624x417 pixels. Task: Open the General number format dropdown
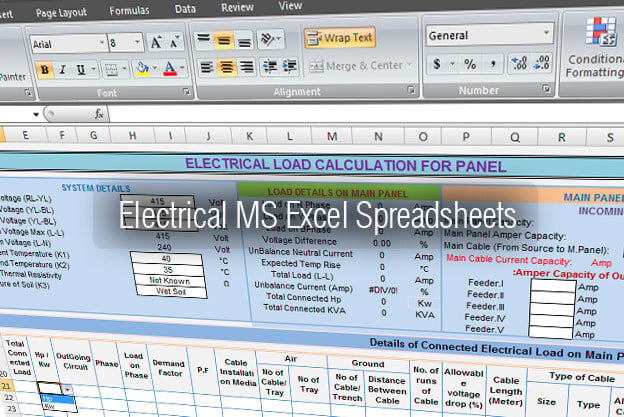click(x=547, y=33)
